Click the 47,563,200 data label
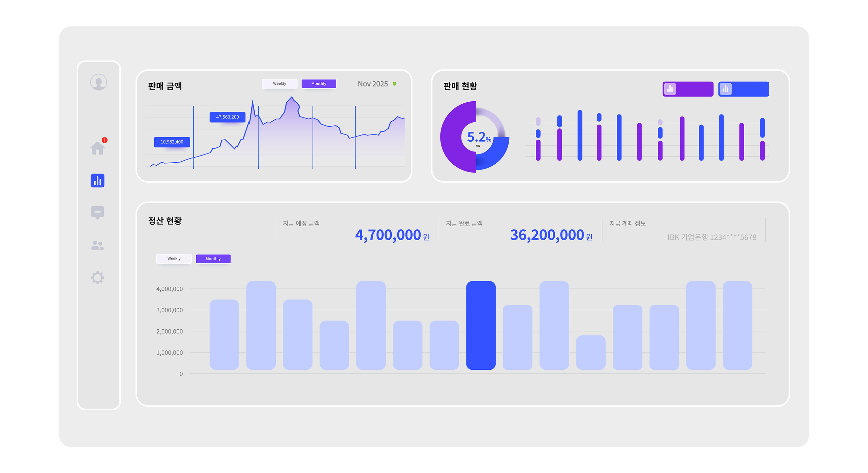The width and height of the screenshot is (868, 473). click(x=227, y=117)
